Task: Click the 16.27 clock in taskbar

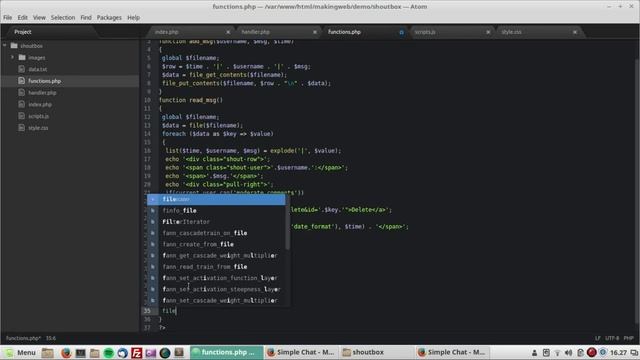Action: tap(618, 353)
